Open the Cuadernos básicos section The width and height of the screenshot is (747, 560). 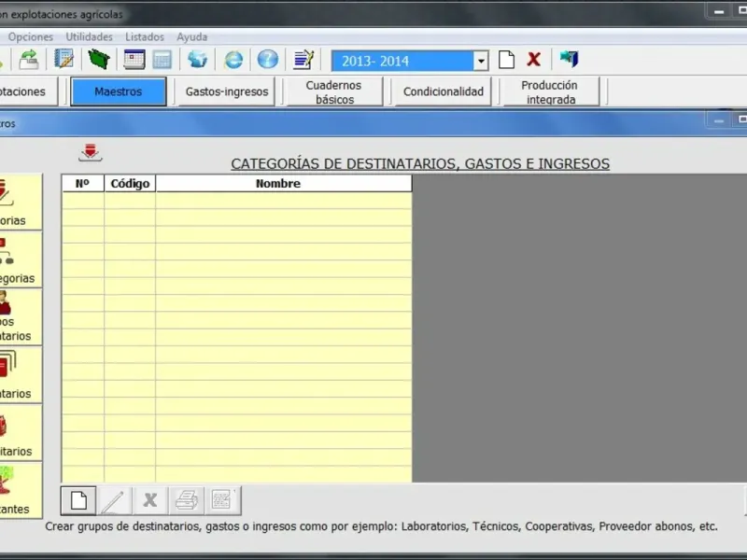pos(334,91)
